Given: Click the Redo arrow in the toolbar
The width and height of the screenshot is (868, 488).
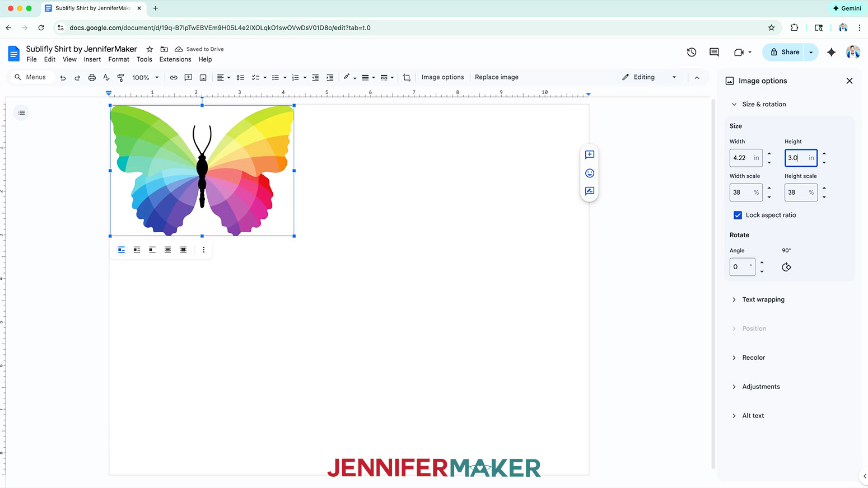Looking at the screenshot, I should tap(77, 78).
